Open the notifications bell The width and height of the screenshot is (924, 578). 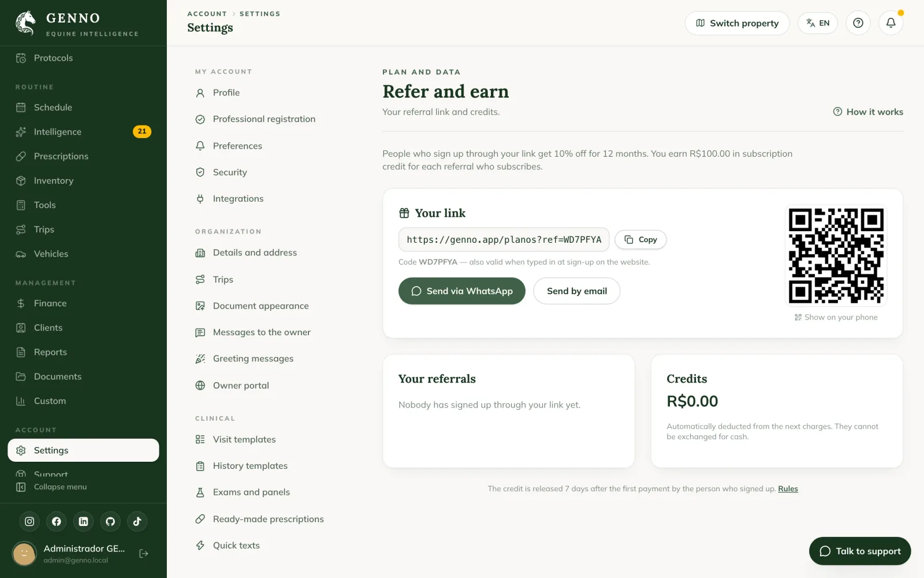click(891, 23)
